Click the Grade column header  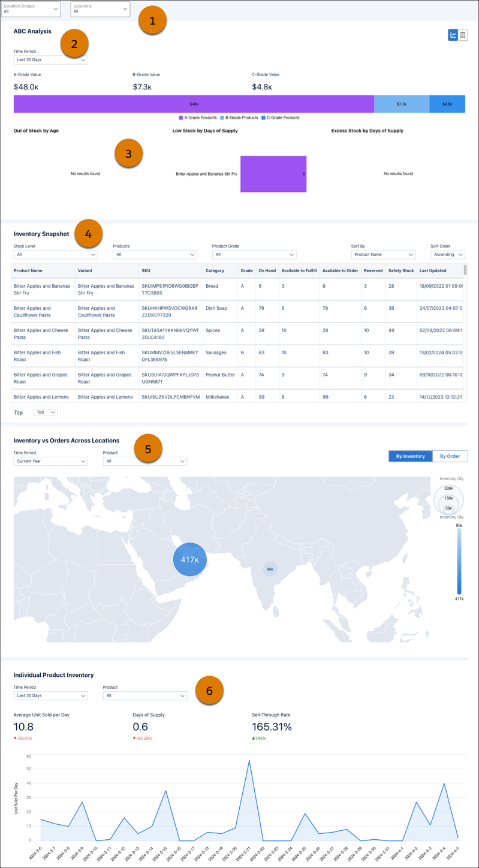247,270
